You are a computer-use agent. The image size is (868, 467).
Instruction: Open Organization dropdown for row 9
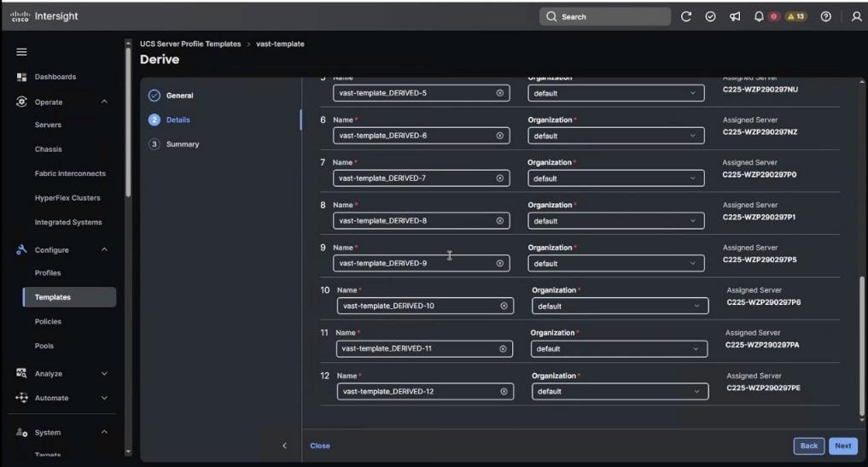coord(616,263)
